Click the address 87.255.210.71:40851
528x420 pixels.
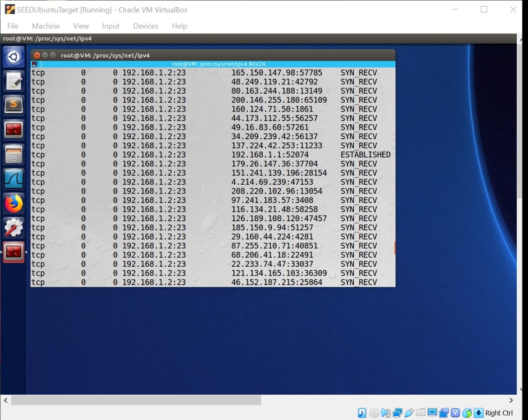point(275,246)
